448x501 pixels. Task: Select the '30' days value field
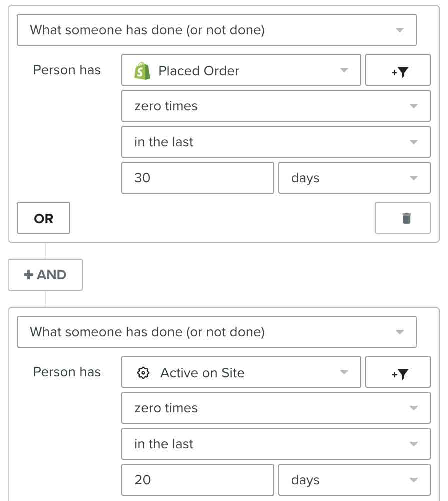[x=197, y=178]
